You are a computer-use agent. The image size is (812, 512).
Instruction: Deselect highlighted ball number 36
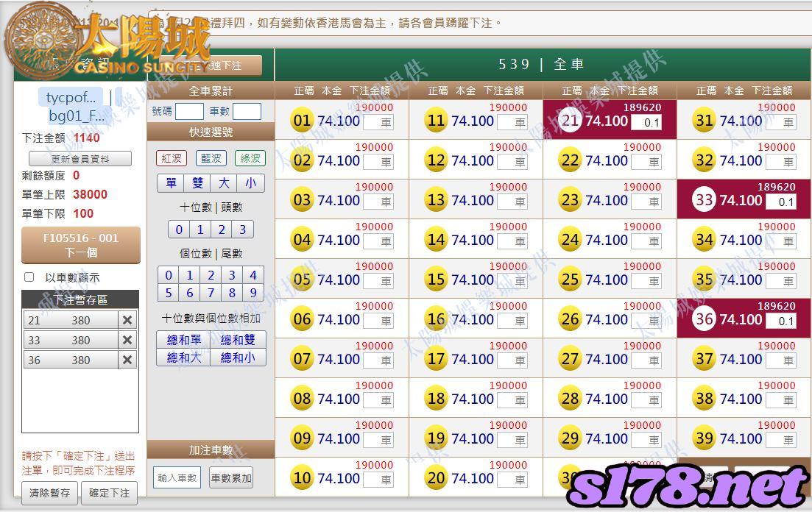[x=705, y=319]
